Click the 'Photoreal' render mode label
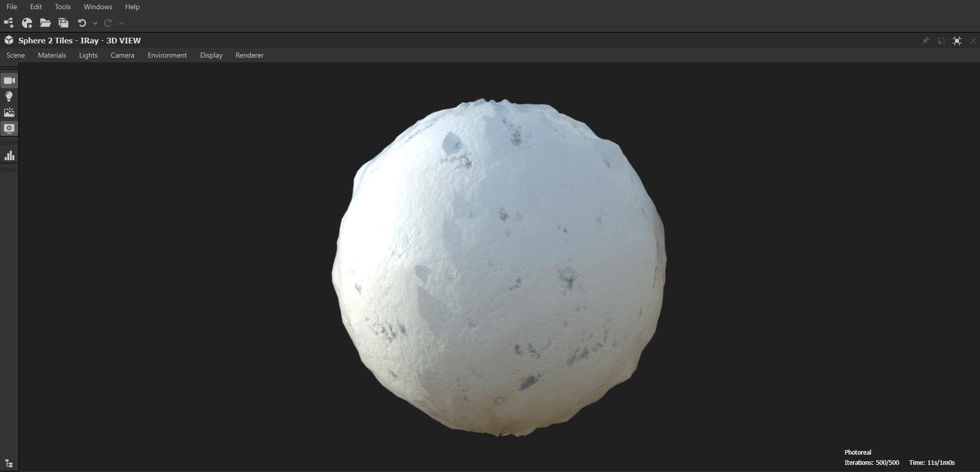This screenshot has height=472, width=980. pos(858,452)
